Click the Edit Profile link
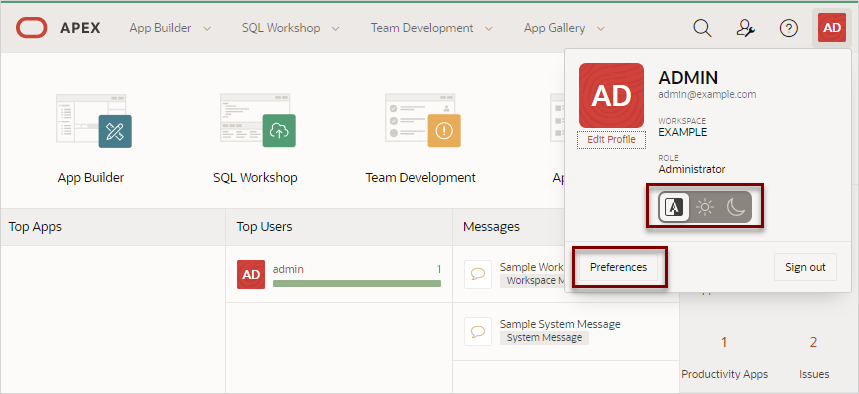 [x=611, y=140]
